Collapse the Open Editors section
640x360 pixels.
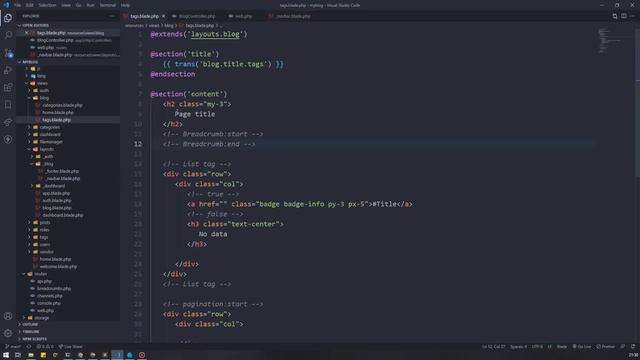click(x=68, y=25)
